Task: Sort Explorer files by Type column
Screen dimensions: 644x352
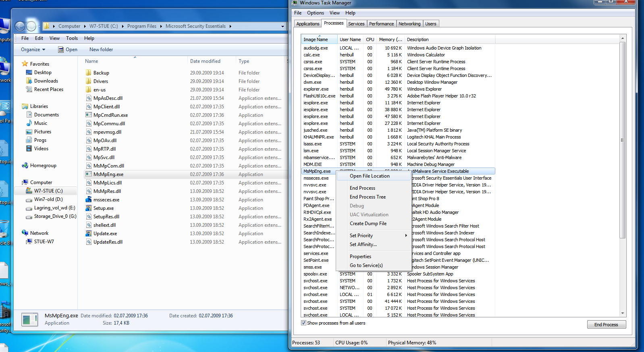Action: coord(261,61)
